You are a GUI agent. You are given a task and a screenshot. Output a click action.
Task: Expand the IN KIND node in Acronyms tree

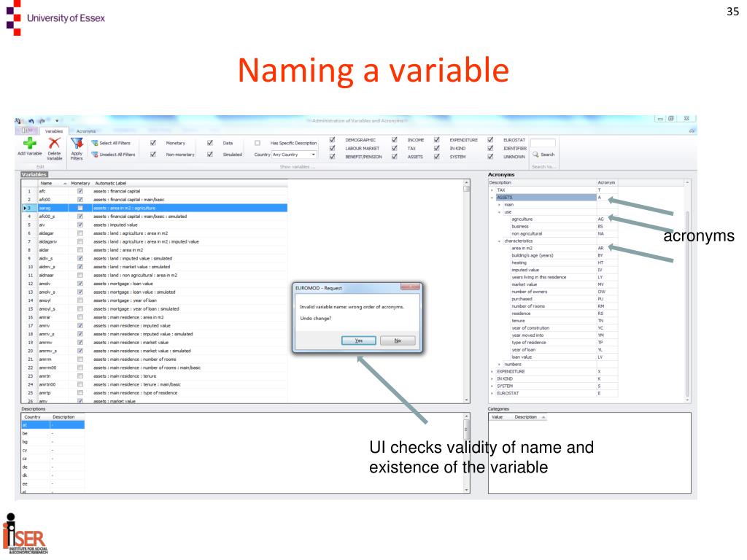(492, 378)
